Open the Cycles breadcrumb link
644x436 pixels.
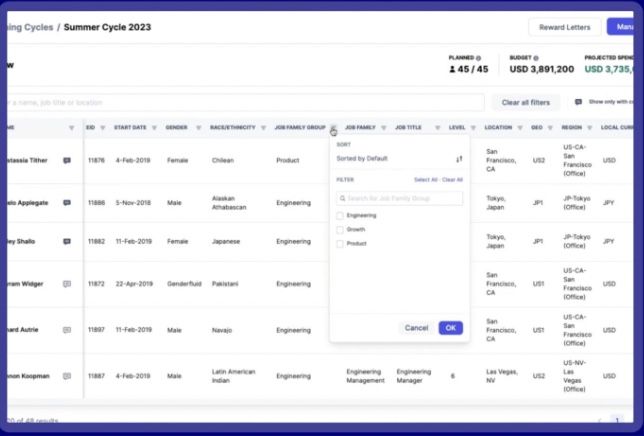30,27
